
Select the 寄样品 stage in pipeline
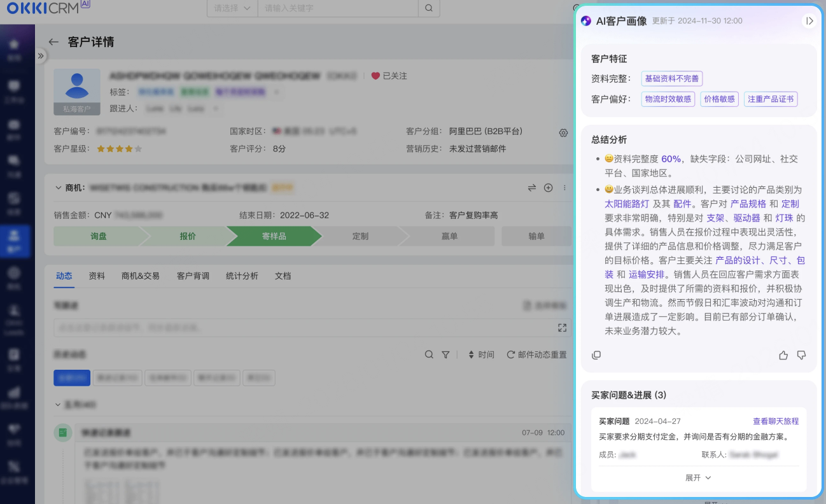click(274, 236)
